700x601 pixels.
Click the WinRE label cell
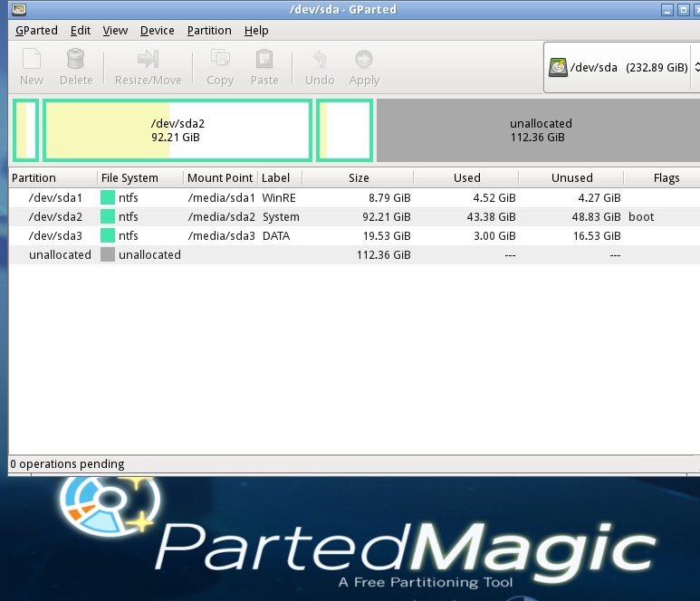tap(279, 197)
